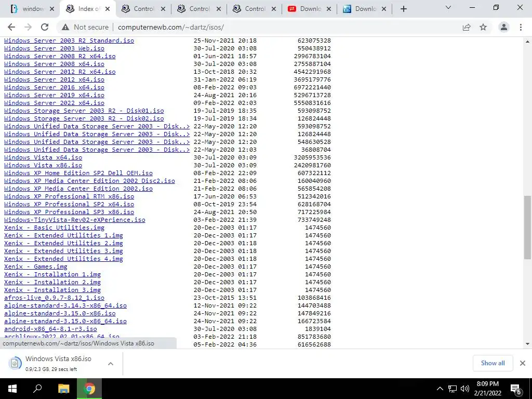Open Chrome's three-dot menu
The height and width of the screenshot is (399, 532).
click(x=521, y=27)
